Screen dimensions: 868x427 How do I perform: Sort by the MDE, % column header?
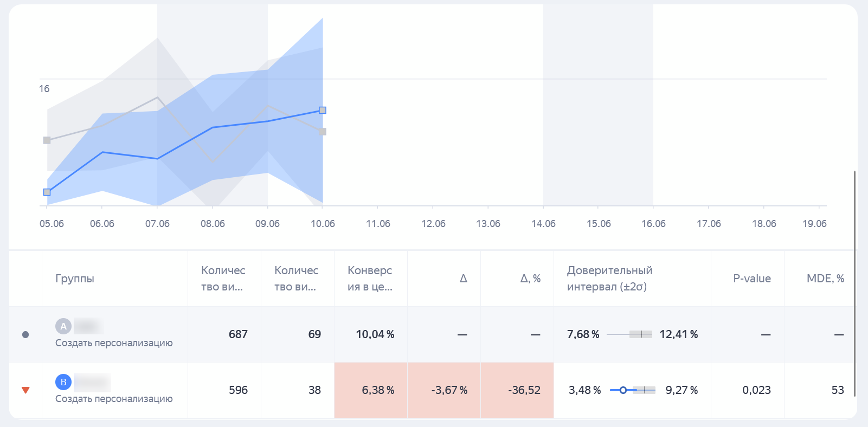tap(825, 279)
